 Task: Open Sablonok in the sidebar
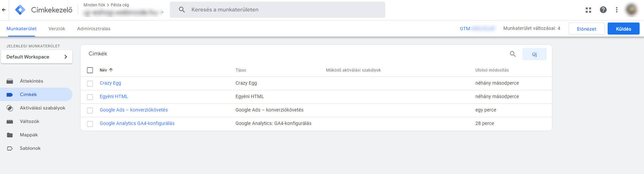(36, 148)
